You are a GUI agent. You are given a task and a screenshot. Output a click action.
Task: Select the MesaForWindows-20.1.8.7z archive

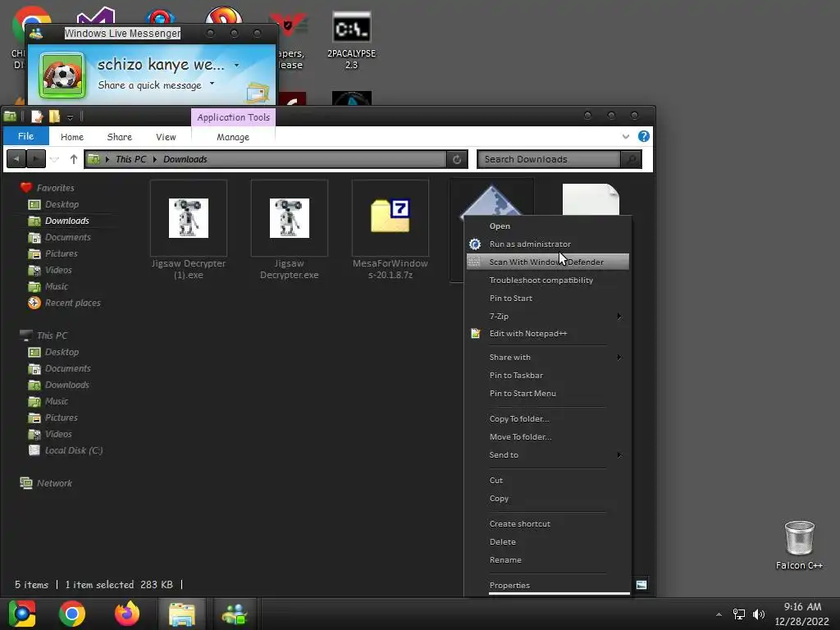click(x=390, y=230)
